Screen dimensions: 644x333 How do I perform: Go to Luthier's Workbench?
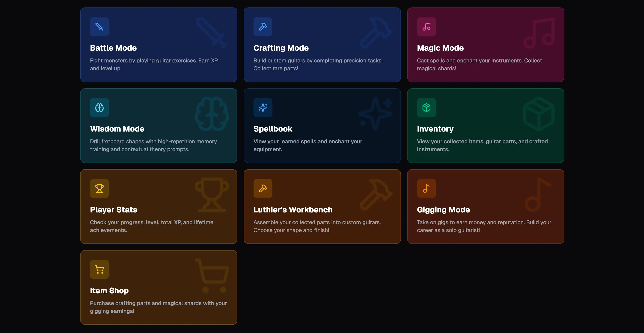322,207
